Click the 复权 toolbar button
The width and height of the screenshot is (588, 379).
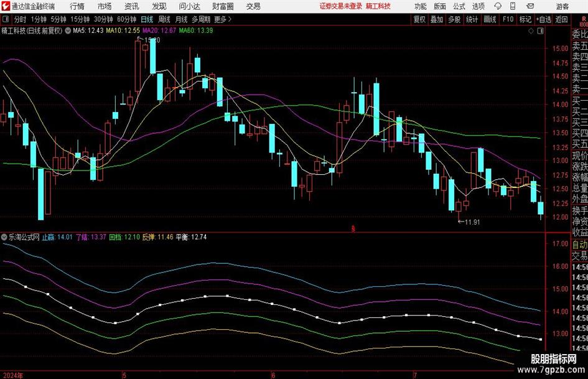[419, 19]
